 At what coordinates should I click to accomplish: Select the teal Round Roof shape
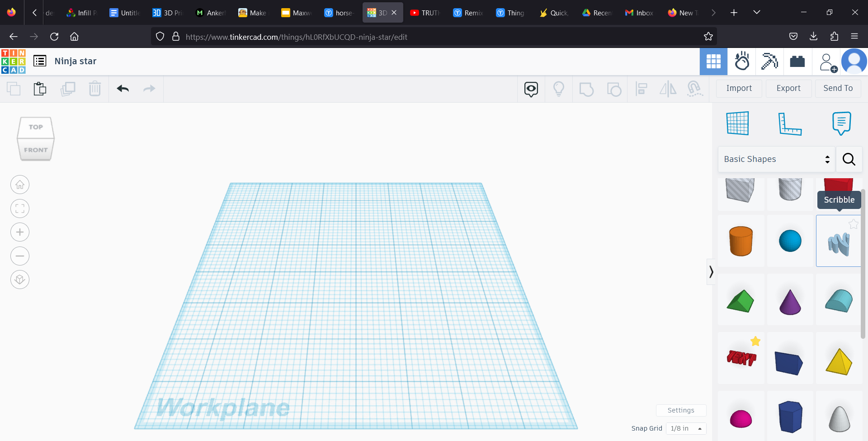click(839, 300)
